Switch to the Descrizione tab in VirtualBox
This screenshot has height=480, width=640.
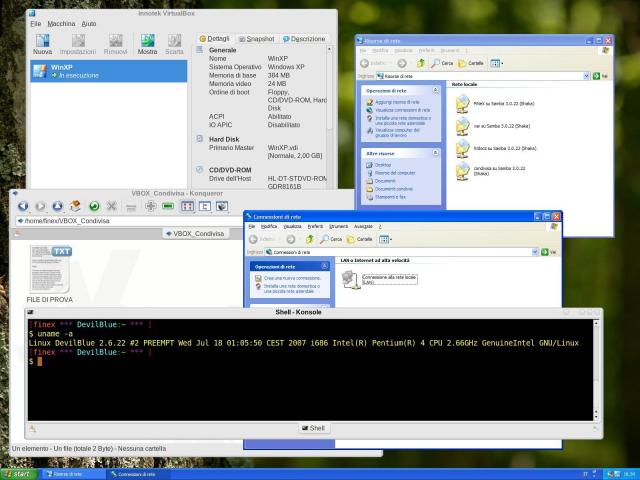point(304,39)
